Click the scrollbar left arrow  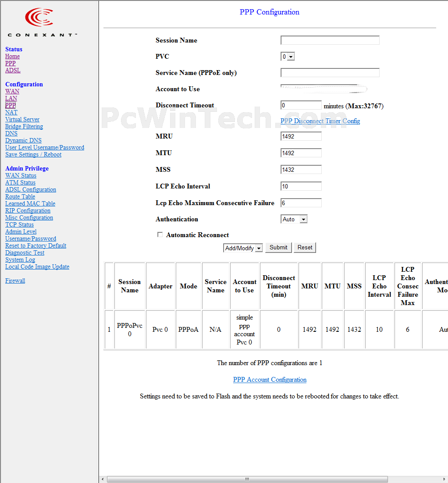pos(103,479)
